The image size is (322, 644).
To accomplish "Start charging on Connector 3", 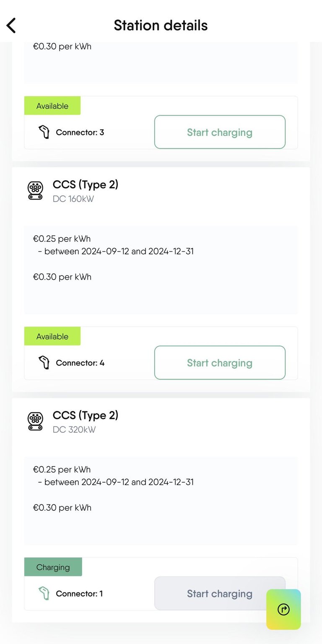I will tap(220, 132).
